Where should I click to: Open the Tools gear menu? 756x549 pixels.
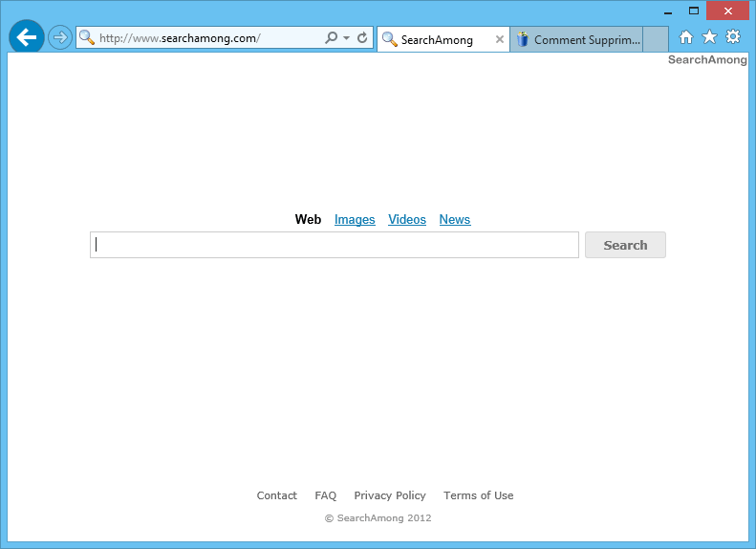pyautogui.click(x=733, y=37)
